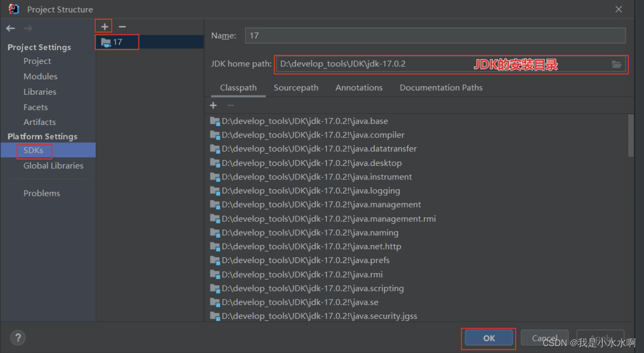Select the java.instrument classpath entry
Image resolution: width=644 pixels, height=353 pixels.
click(310, 177)
